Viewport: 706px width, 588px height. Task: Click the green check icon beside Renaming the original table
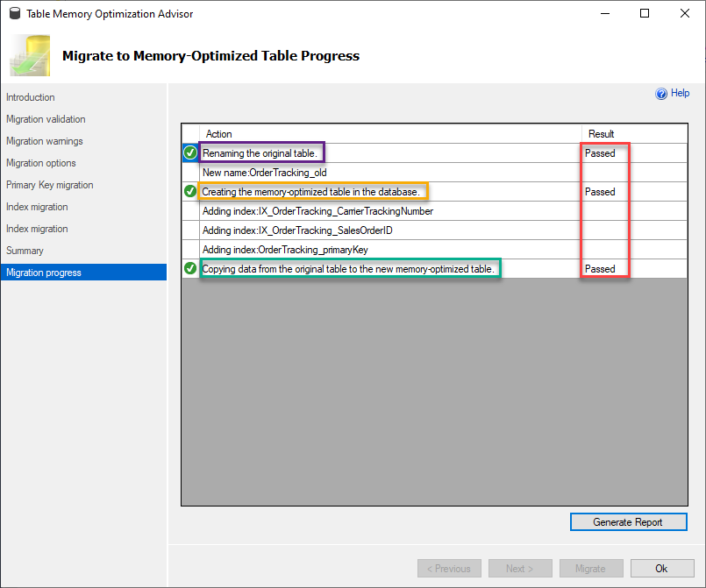190,153
